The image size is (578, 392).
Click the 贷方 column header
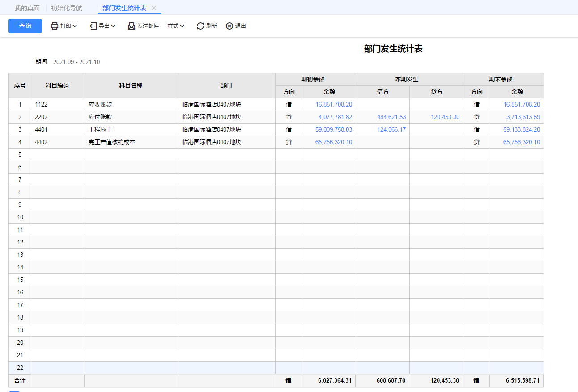click(x=436, y=92)
